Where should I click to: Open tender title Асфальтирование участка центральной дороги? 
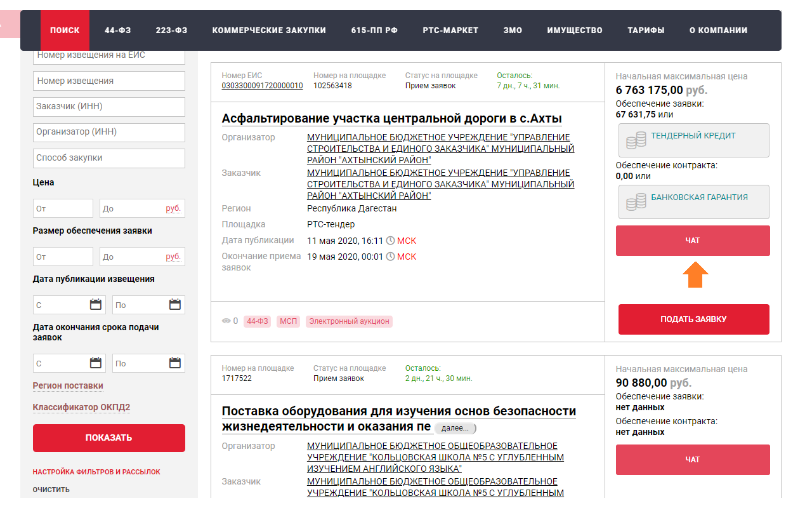391,119
